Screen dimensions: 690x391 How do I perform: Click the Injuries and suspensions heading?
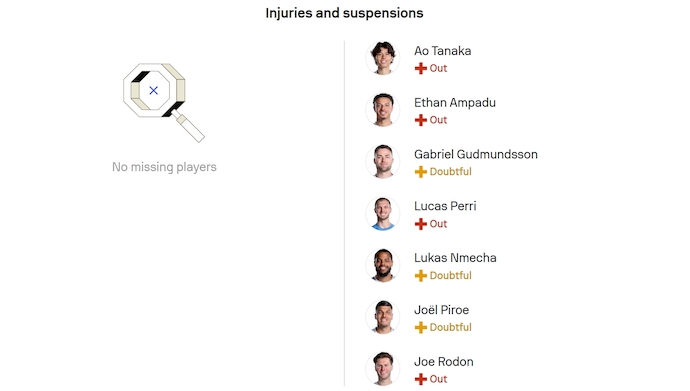tap(345, 13)
